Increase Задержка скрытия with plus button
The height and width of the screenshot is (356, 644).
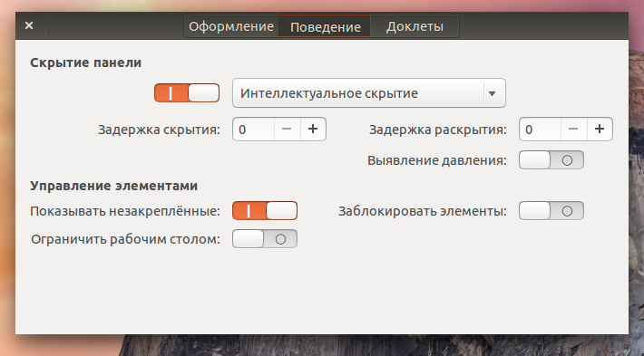pos(313,130)
